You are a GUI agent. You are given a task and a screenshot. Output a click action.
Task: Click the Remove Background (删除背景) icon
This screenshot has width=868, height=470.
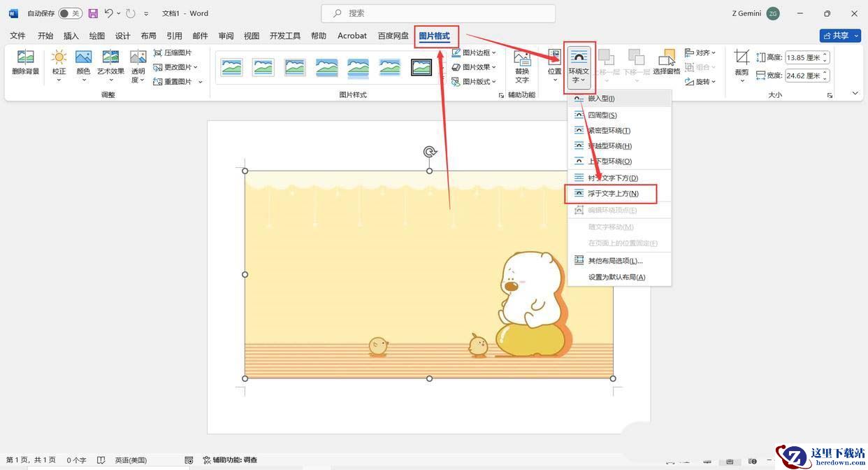click(x=26, y=62)
